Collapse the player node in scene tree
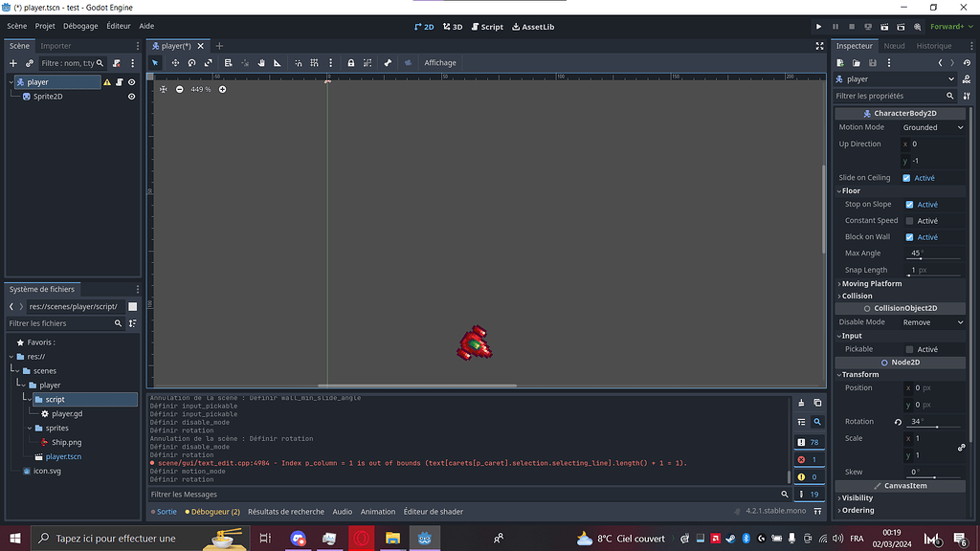The image size is (980, 551). (11, 82)
